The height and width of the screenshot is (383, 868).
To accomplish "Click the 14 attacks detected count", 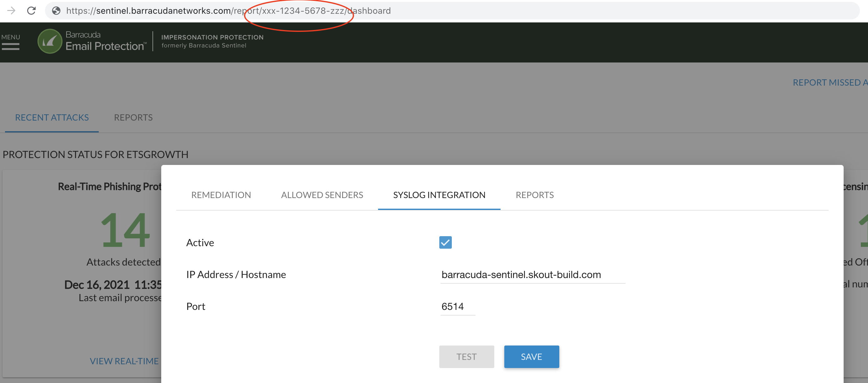I will (125, 230).
